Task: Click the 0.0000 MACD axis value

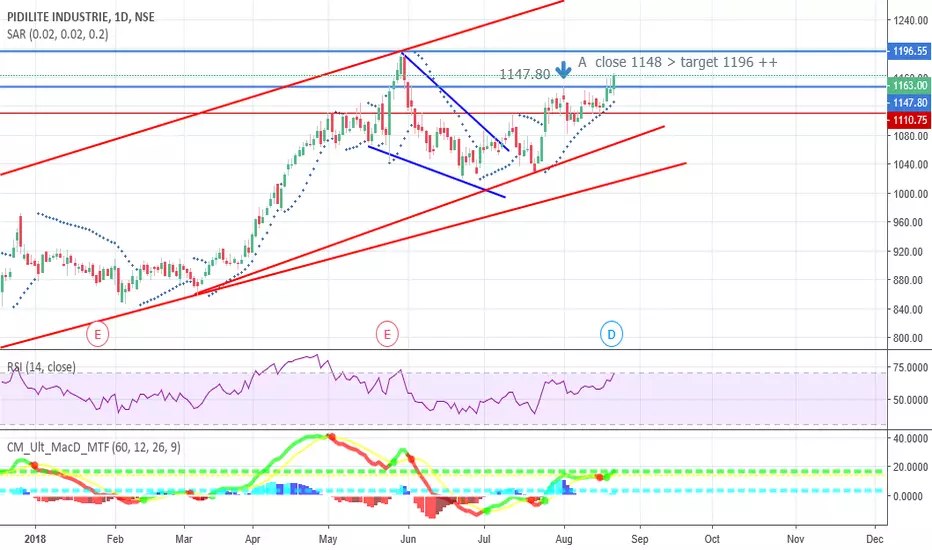Action: (910, 496)
